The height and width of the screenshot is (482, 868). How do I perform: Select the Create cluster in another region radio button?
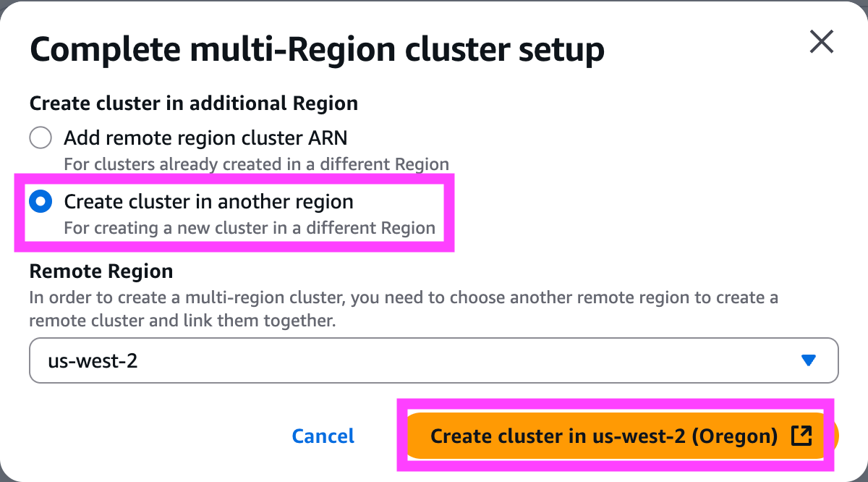pos(41,201)
